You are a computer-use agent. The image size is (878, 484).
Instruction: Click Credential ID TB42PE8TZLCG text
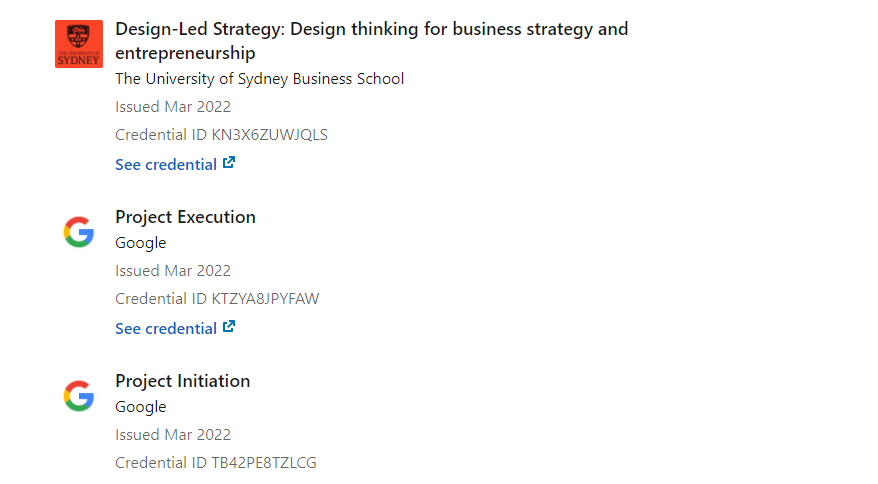[216, 463]
